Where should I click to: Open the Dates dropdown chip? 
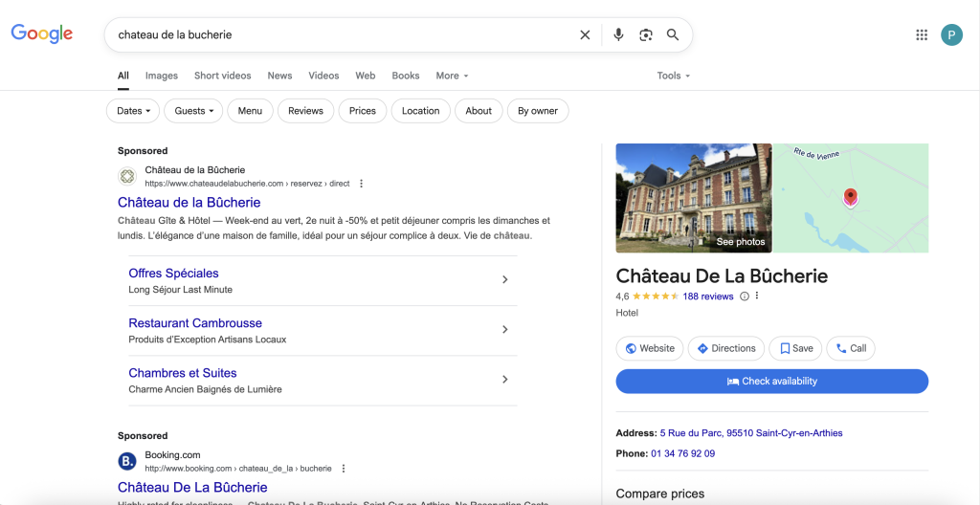(x=133, y=111)
